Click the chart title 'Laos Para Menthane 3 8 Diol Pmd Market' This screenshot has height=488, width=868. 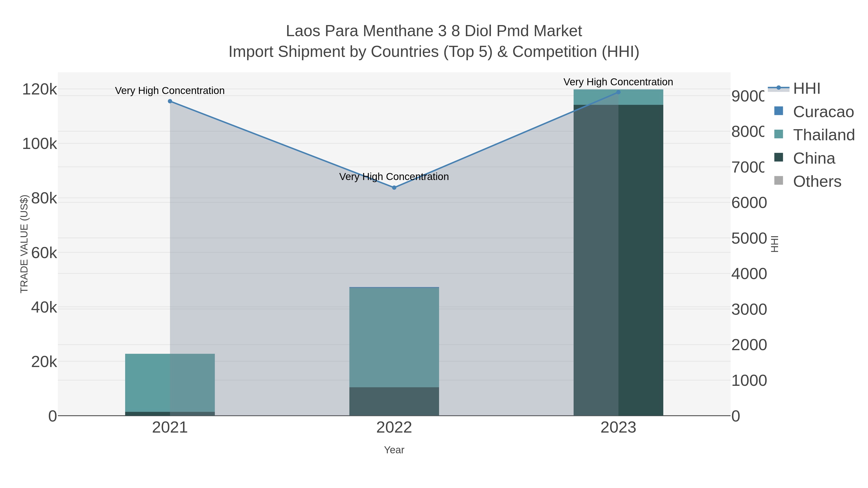tap(434, 31)
